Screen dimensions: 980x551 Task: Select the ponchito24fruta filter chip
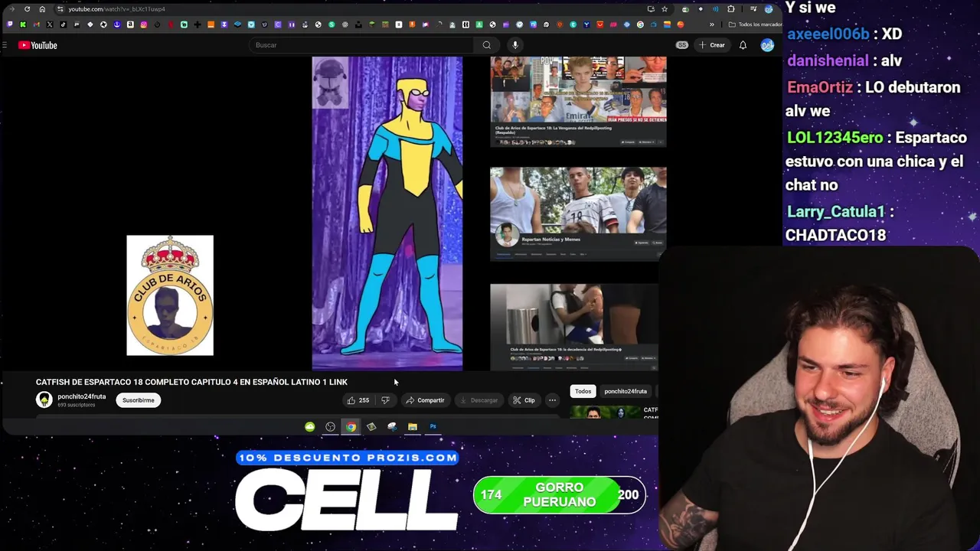pyautogui.click(x=626, y=391)
